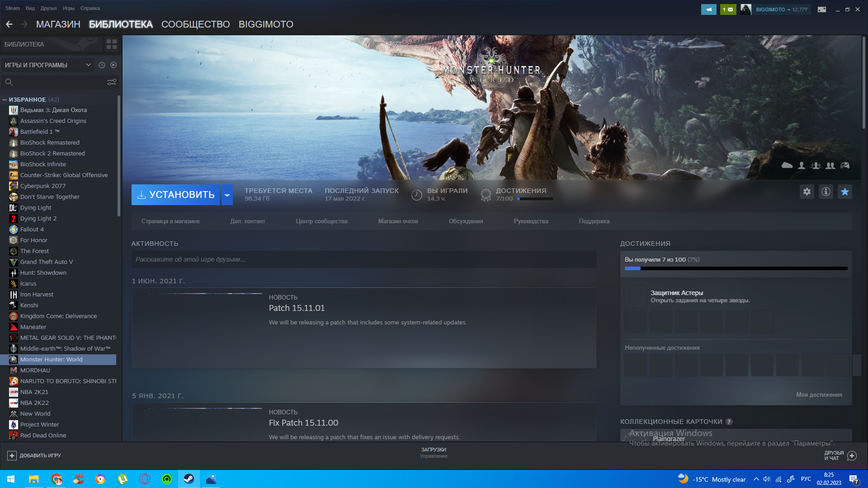868x488 pixels.
Task: Open Обсуждения link
Action: pos(466,221)
